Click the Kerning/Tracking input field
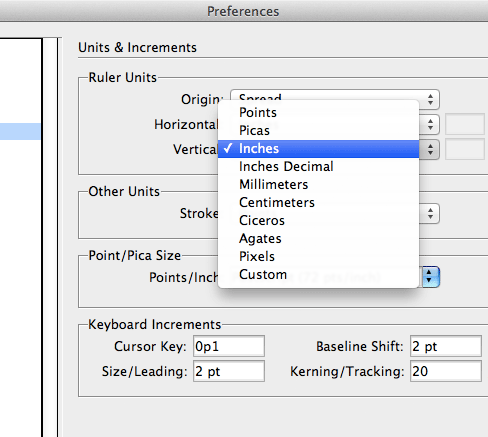This screenshot has width=488, height=437. (446, 371)
